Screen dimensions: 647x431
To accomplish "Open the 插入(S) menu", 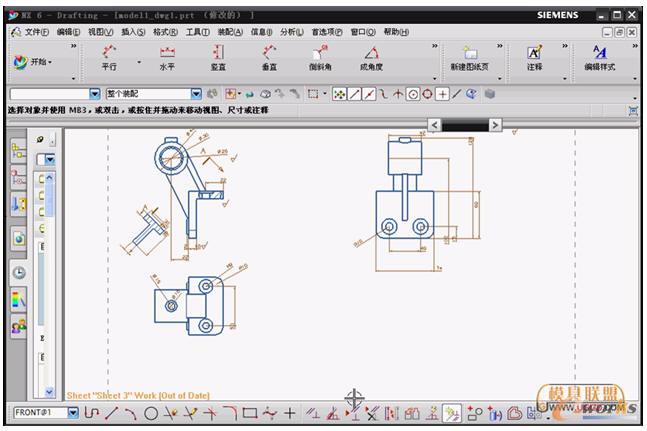I will point(133,32).
